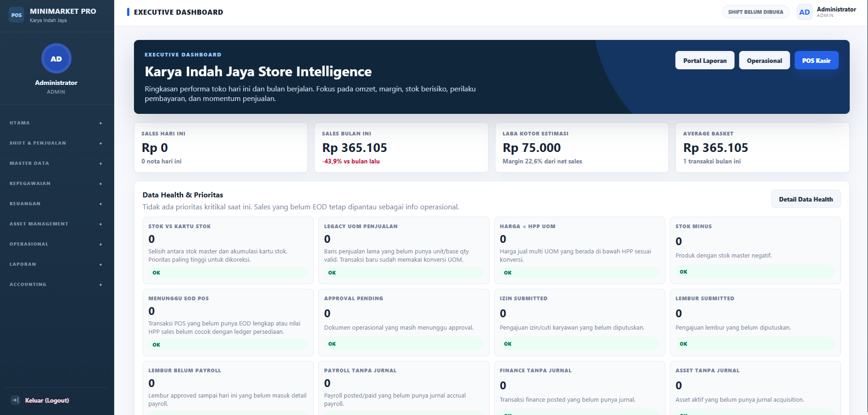Expand the ASSET MANAGEMENT section

pyautogui.click(x=56, y=224)
